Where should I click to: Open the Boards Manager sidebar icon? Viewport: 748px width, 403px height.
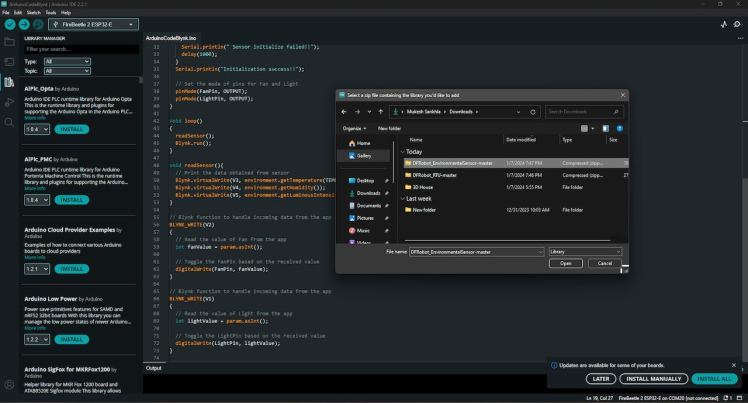[x=9, y=62]
